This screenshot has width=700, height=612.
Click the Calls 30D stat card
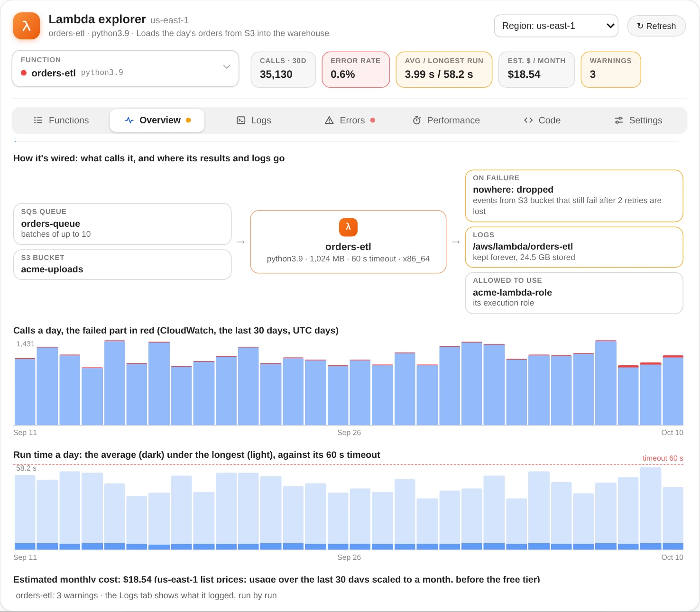[283, 69]
